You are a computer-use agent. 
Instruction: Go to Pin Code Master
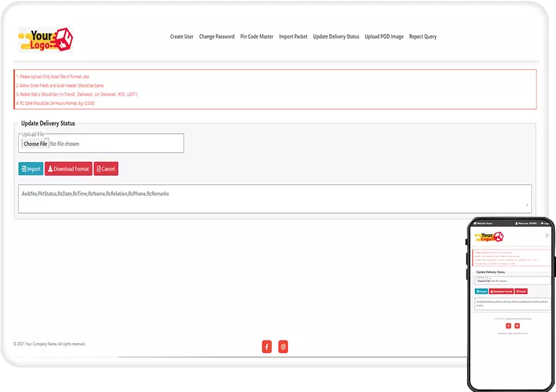point(256,37)
